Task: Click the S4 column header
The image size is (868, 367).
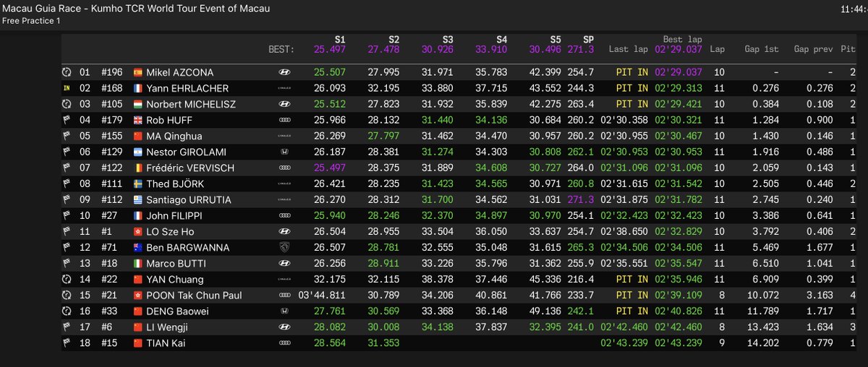Action: coord(502,40)
